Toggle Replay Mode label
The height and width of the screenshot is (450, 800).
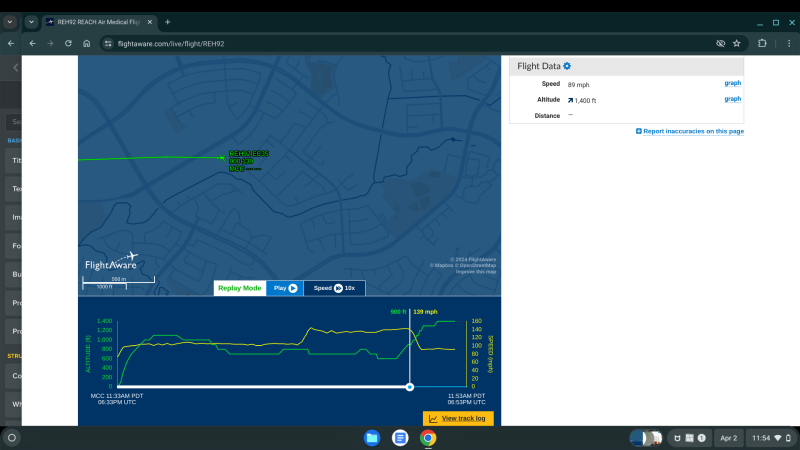click(x=240, y=288)
